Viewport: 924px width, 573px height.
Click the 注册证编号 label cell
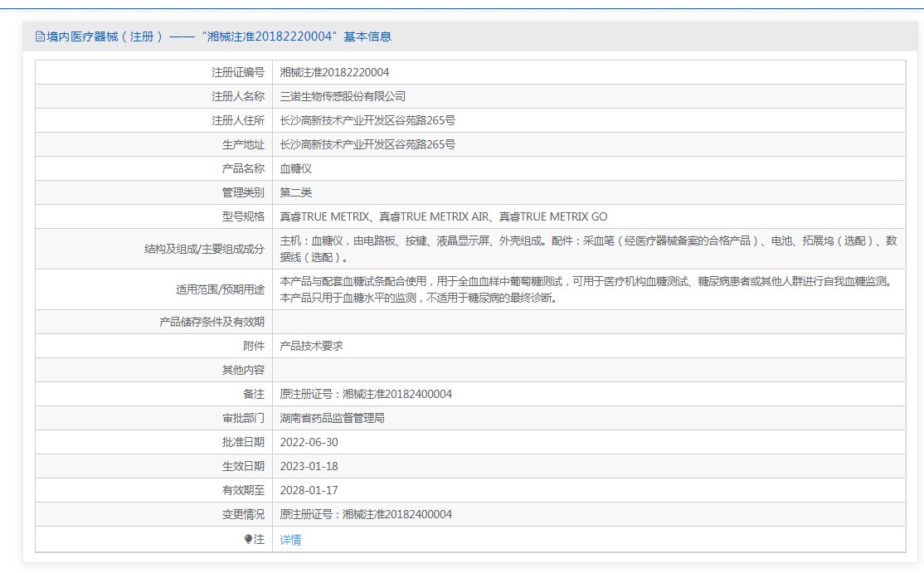pos(238,72)
